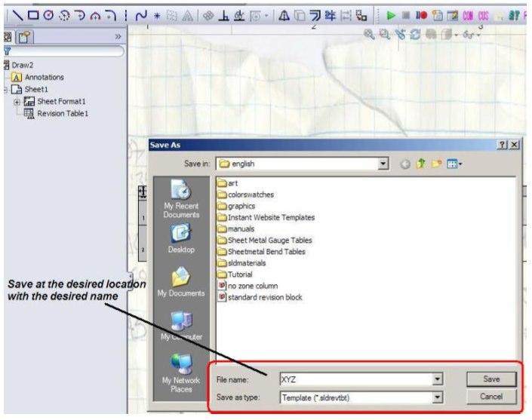This screenshot has height=420, width=532.
Task: Open the My Documents shortcut
Action: 181,282
